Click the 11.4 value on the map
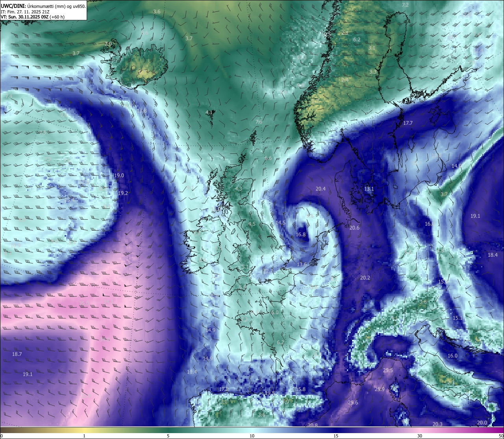This screenshot has width=504, height=439. coord(192,372)
